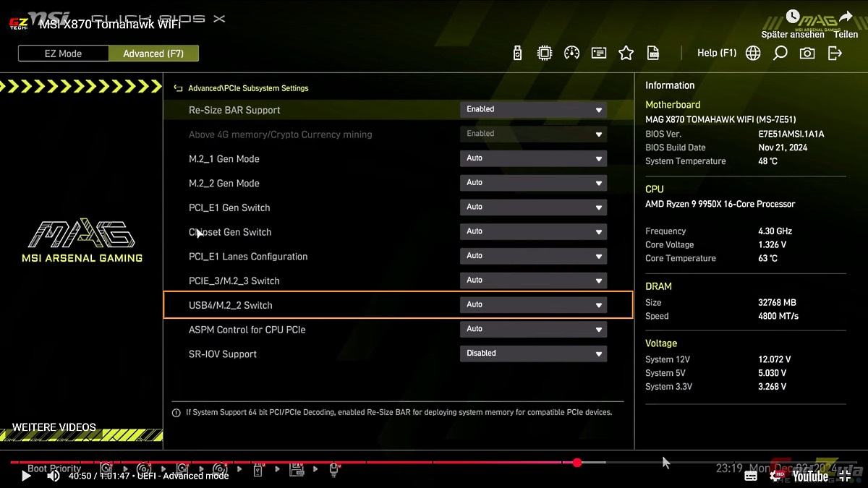Click the exit door icon in toolbar

click(835, 53)
